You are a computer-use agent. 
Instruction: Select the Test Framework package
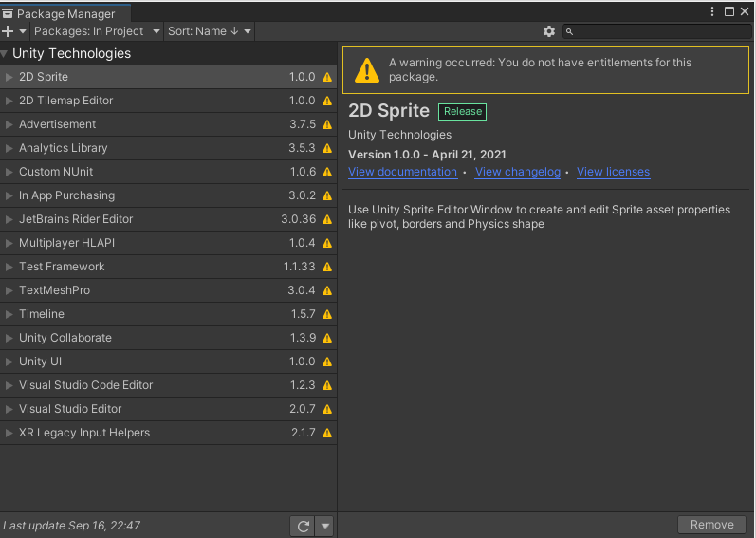click(168, 267)
